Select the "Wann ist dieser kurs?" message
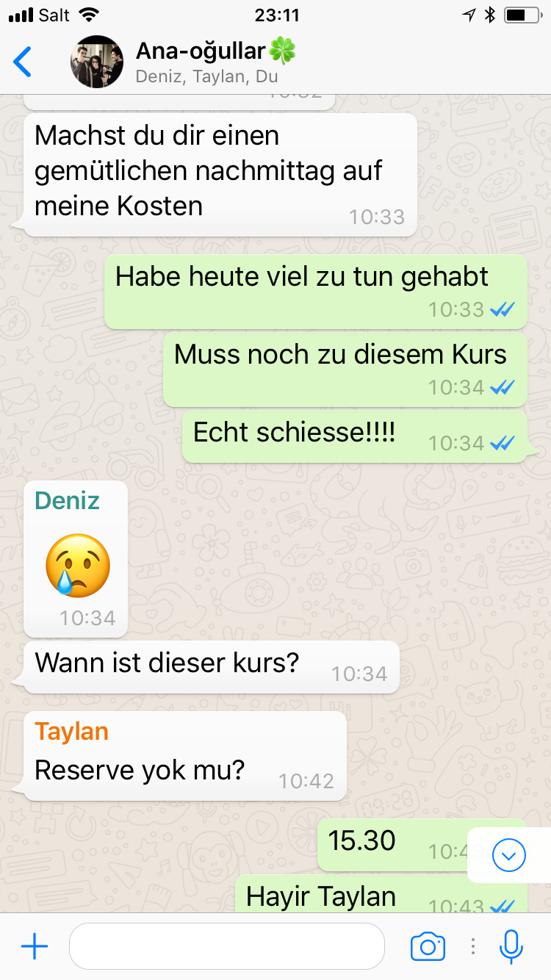This screenshot has height=980, width=551. pyautogui.click(x=212, y=667)
